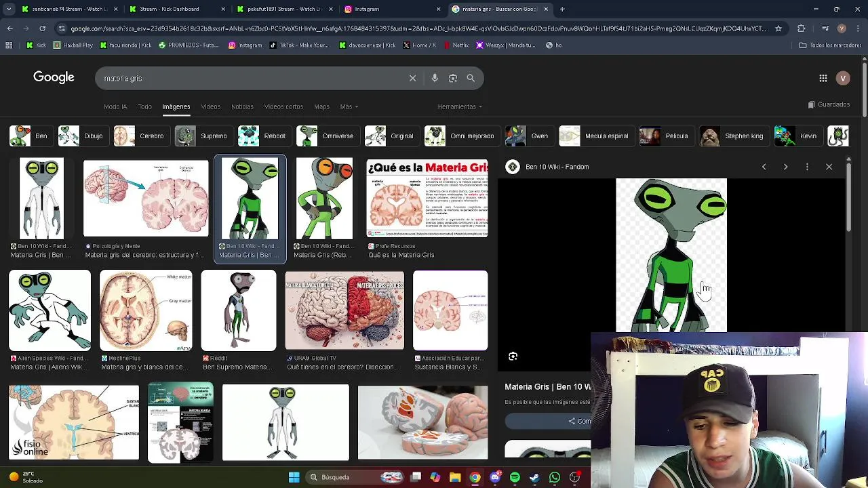
Task: Open Guardados saved items link
Action: click(829, 104)
